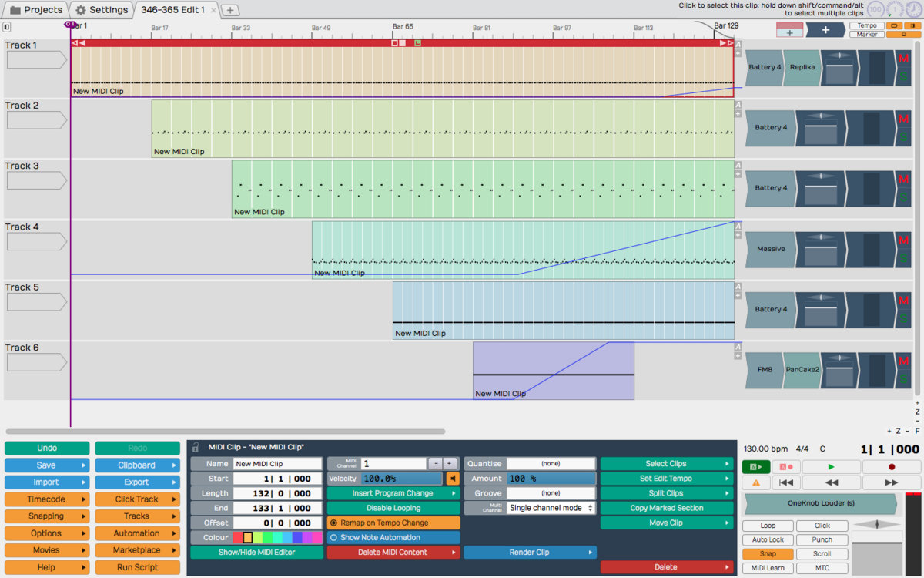The image size is (924, 578).
Task: Click the dark blue add plugin plus icon
Action: point(825,30)
